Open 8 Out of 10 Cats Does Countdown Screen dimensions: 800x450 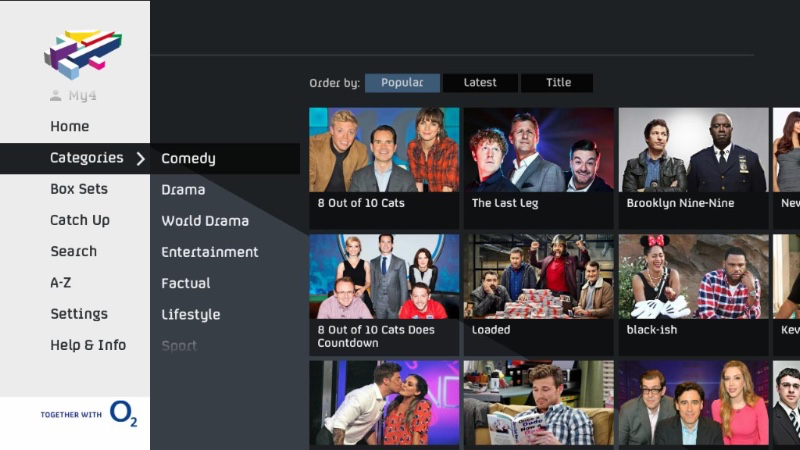coord(384,295)
